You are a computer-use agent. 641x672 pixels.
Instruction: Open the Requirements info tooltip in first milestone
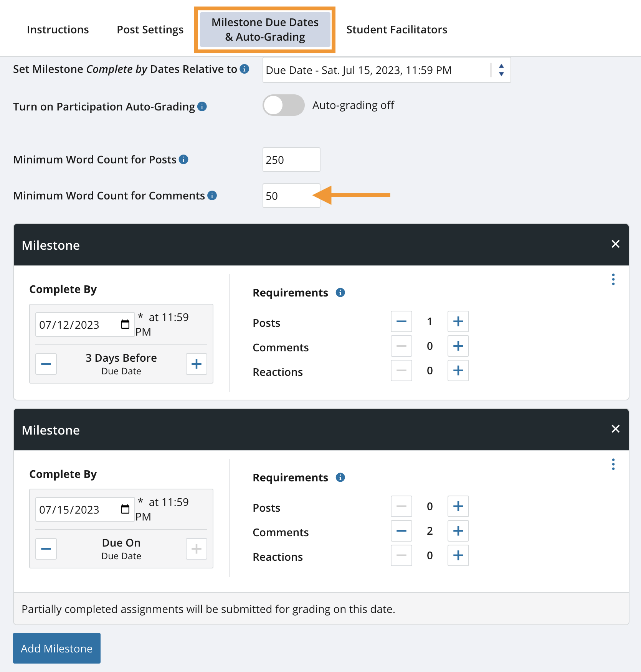coord(340,292)
